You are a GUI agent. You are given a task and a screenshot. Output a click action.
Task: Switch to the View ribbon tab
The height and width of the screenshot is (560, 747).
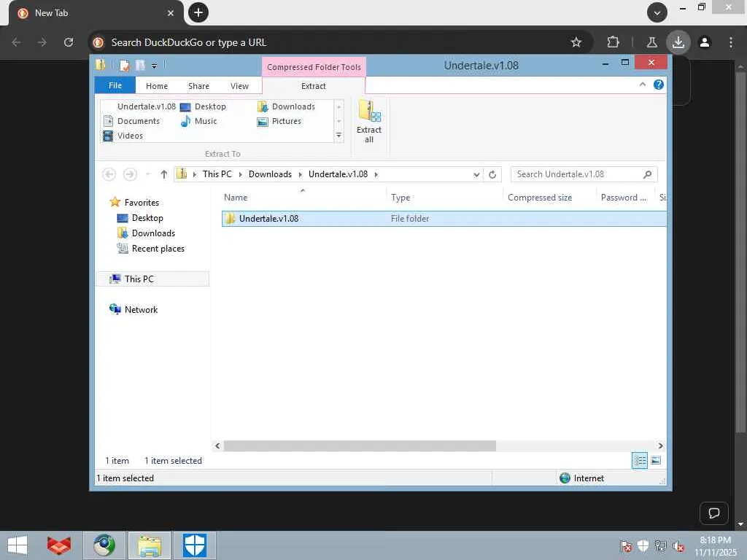(239, 86)
